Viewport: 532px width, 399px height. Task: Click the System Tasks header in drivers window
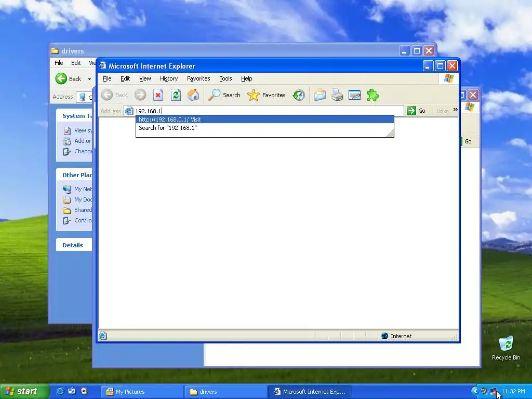click(74, 116)
